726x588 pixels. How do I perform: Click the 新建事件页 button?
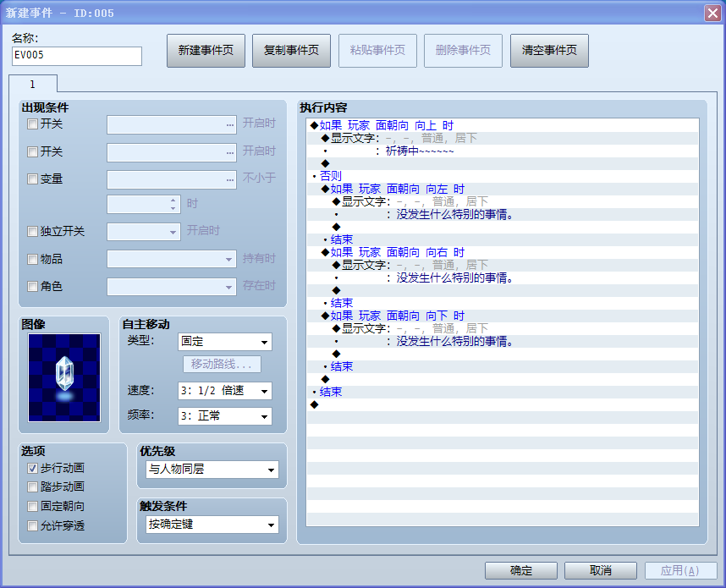pyautogui.click(x=206, y=51)
